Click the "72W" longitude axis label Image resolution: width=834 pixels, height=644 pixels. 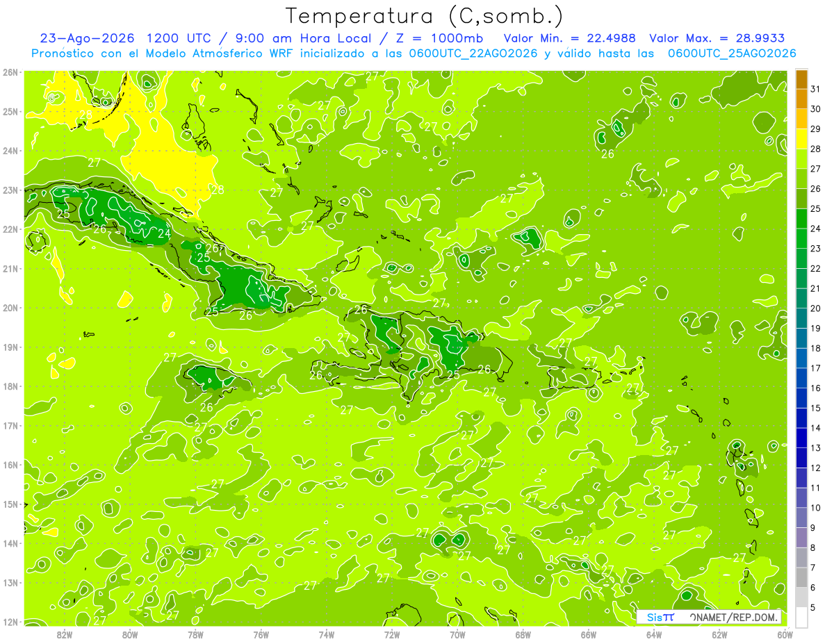tap(392, 634)
